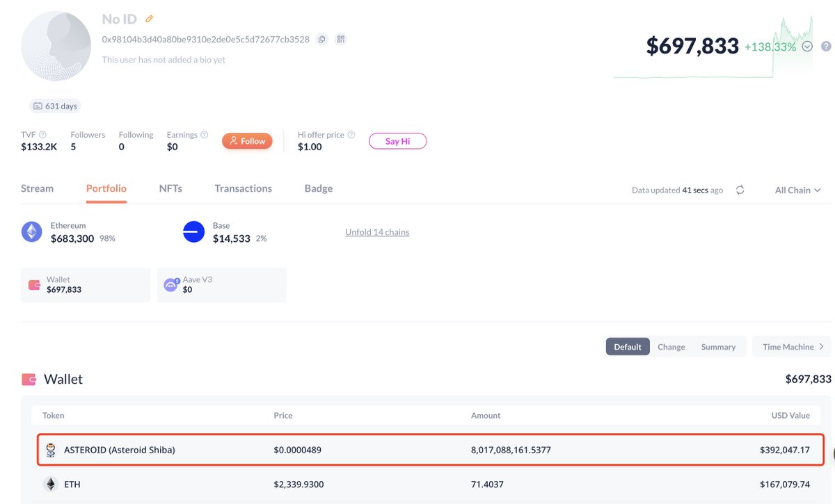Copy the wallet address with the copy icon
Screen dimensions: 835x504
pos(321,40)
